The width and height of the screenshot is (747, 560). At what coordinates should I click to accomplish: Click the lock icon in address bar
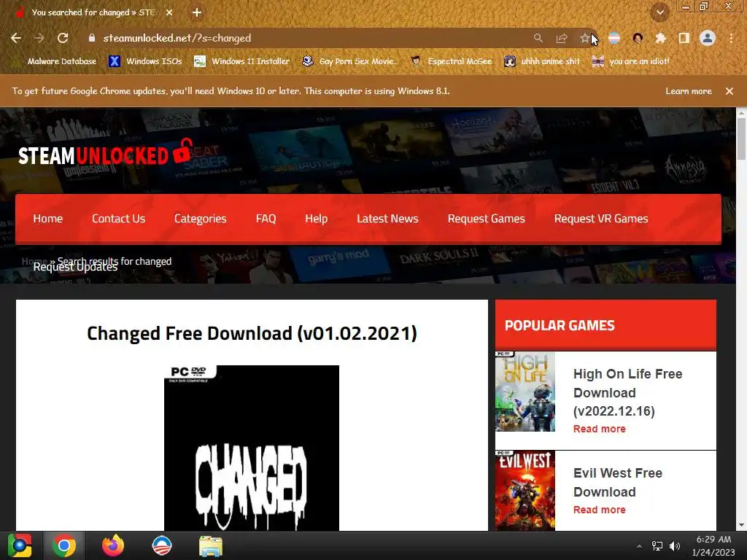(92, 38)
